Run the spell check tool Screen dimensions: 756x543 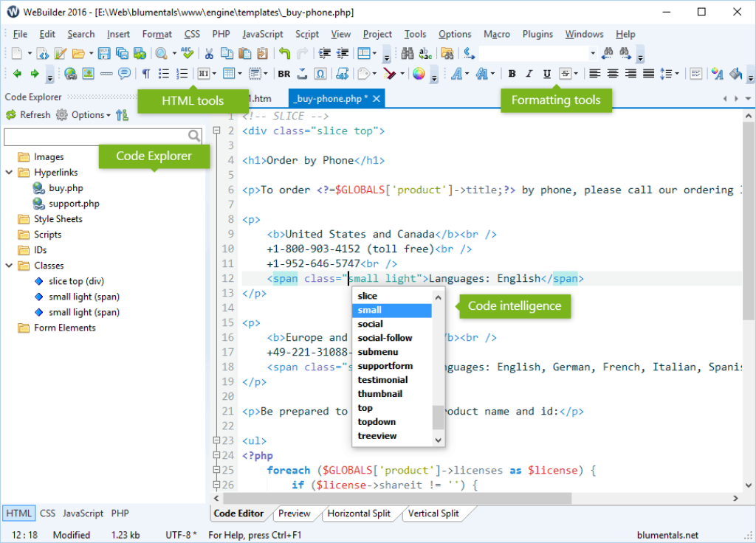pos(188,53)
